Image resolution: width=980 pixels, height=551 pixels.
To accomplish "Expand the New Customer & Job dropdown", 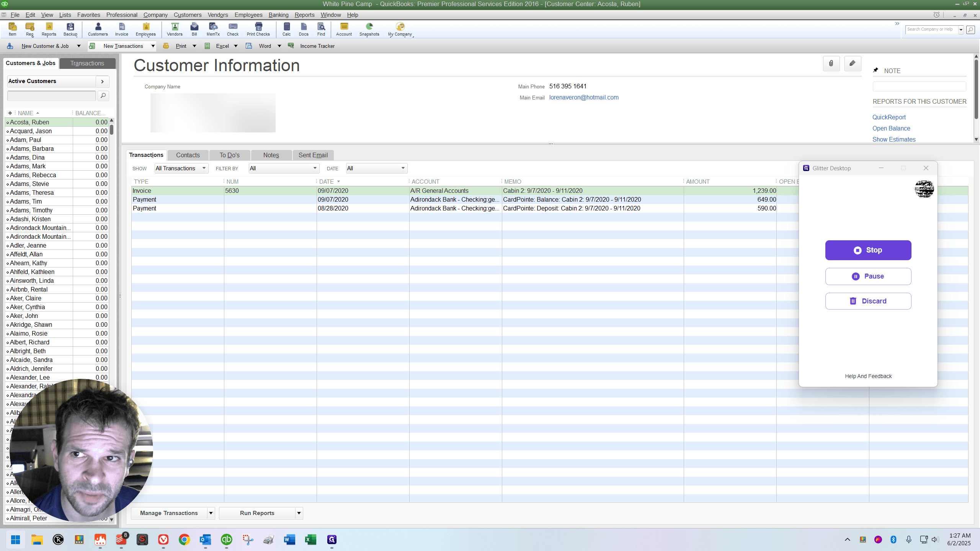I will [79, 46].
